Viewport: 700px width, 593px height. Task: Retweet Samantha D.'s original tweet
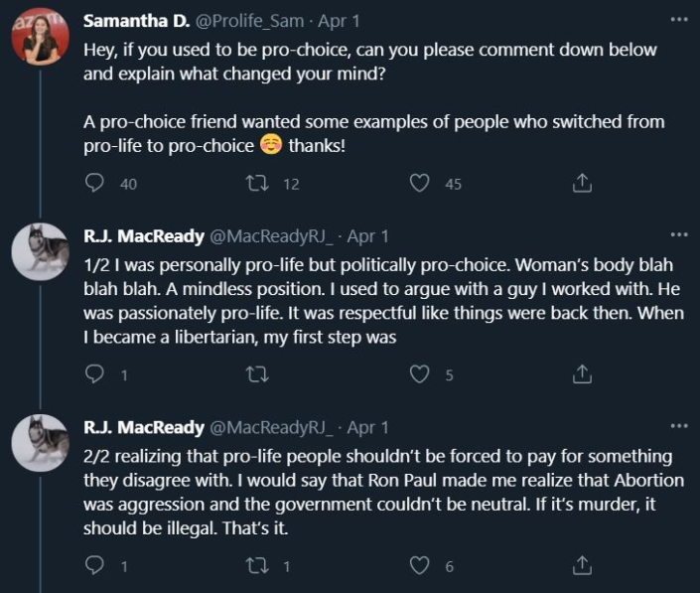pyautogui.click(x=258, y=183)
